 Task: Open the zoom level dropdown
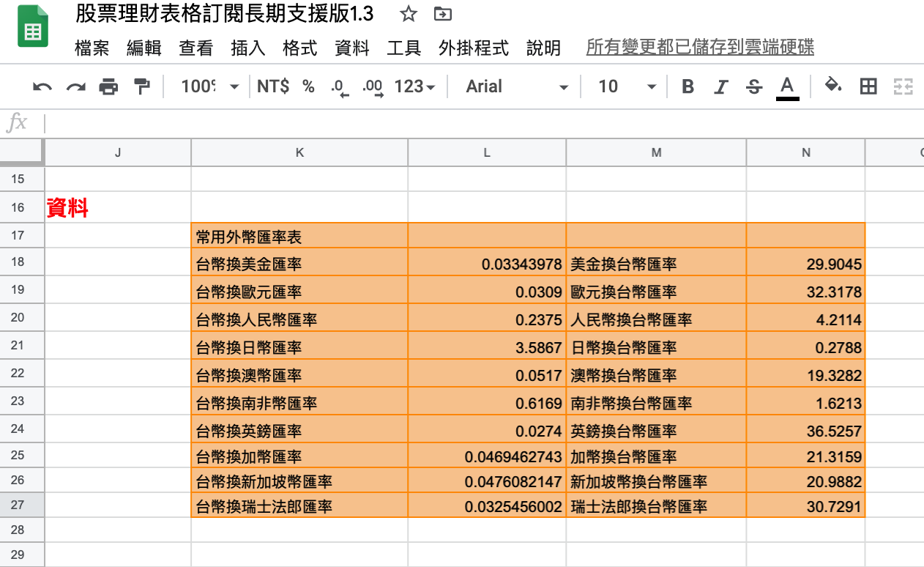tap(211, 86)
